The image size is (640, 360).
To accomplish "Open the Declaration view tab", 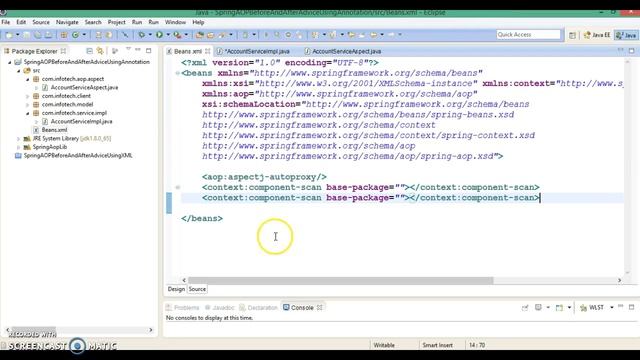I will pyautogui.click(x=258, y=307).
